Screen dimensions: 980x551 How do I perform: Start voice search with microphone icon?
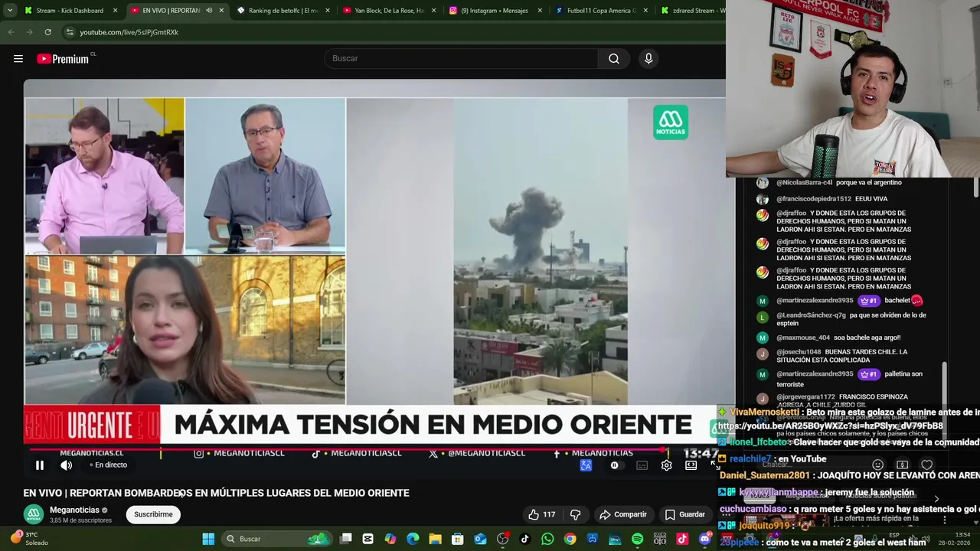tap(648, 59)
